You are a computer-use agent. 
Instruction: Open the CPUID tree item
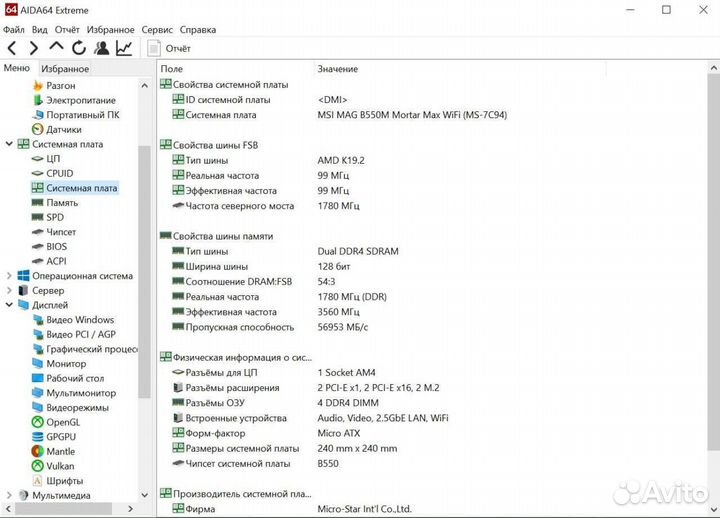click(59, 173)
